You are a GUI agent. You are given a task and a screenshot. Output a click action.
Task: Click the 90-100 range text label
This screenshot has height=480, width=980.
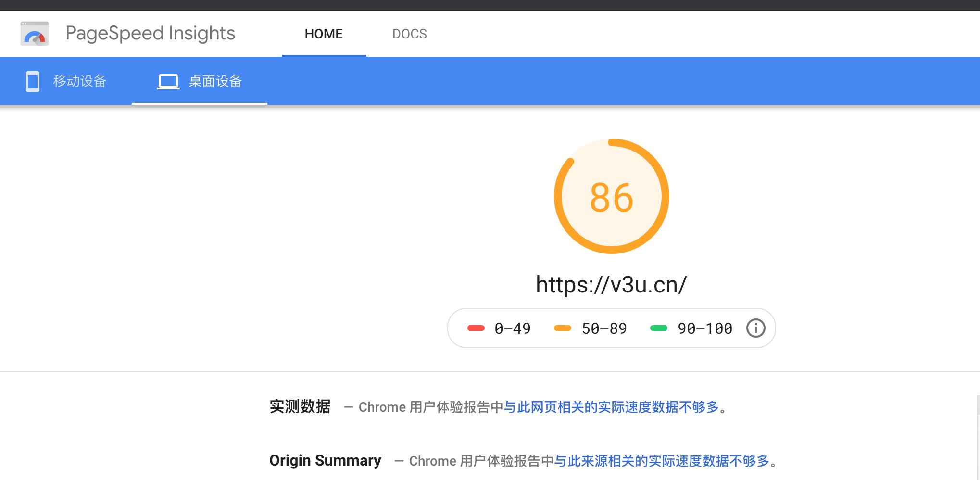704,328
